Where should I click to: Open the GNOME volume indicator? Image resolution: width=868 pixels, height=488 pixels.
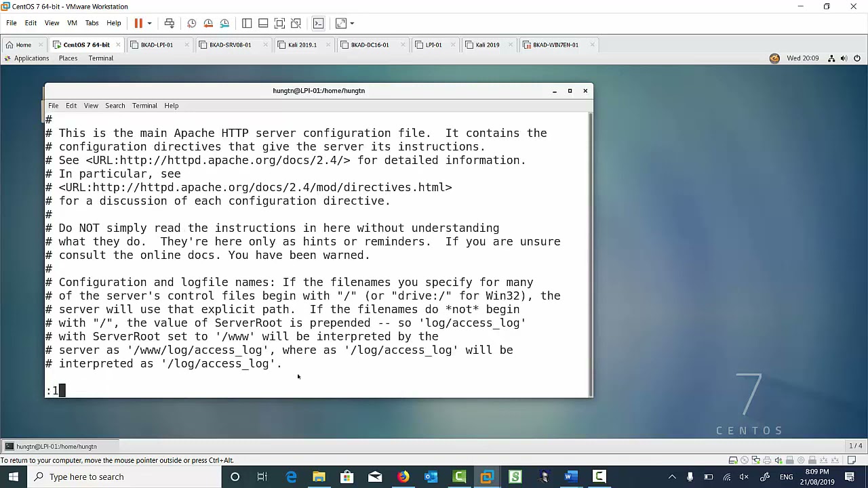click(x=844, y=58)
